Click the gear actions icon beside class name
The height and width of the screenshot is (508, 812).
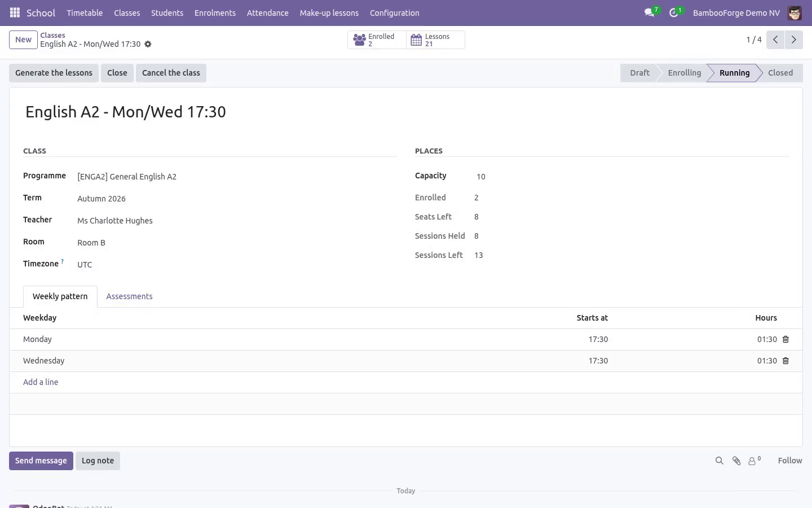tap(148, 44)
